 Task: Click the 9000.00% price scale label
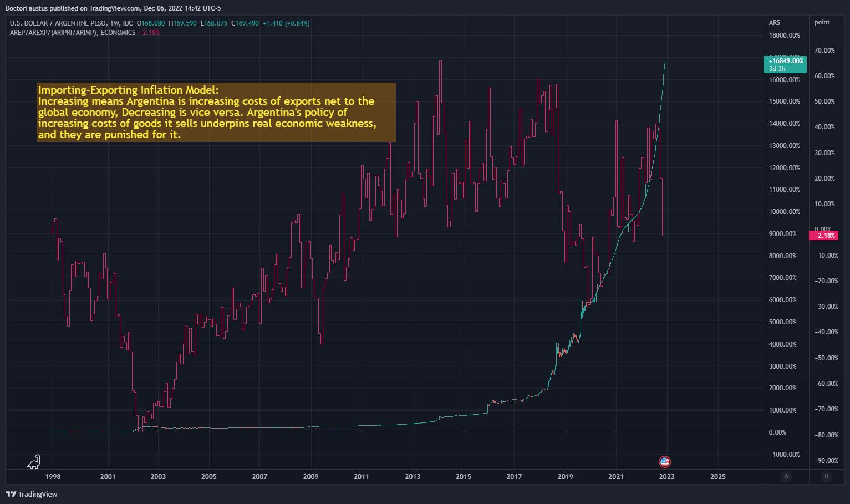coord(783,234)
